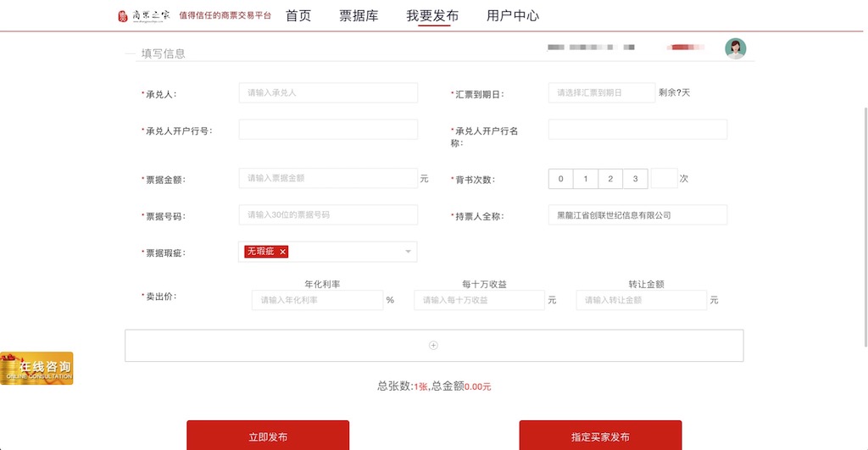Open the 在线咨询 online consultation widget

pyautogui.click(x=36, y=369)
